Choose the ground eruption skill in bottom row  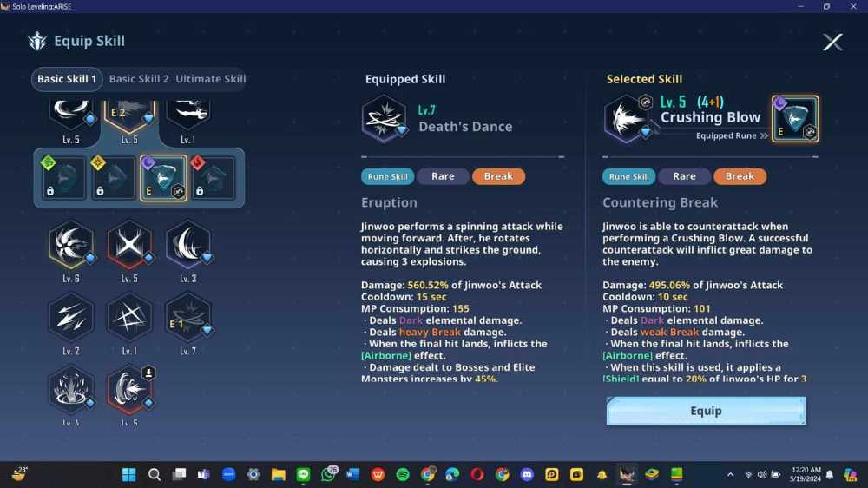71,389
